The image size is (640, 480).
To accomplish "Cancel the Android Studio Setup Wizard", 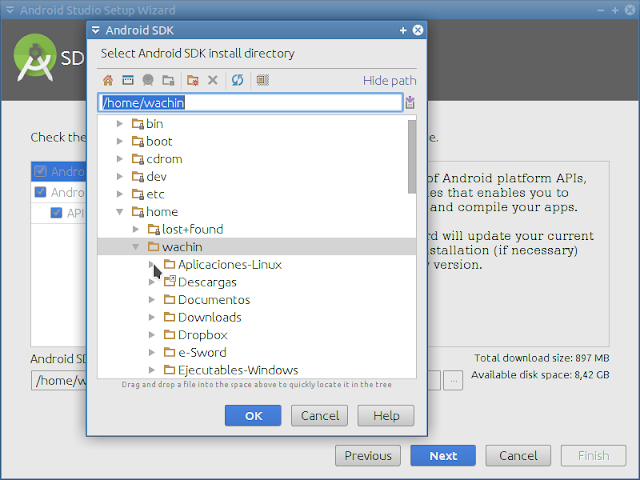I will pyautogui.click(x=518, y=456).
